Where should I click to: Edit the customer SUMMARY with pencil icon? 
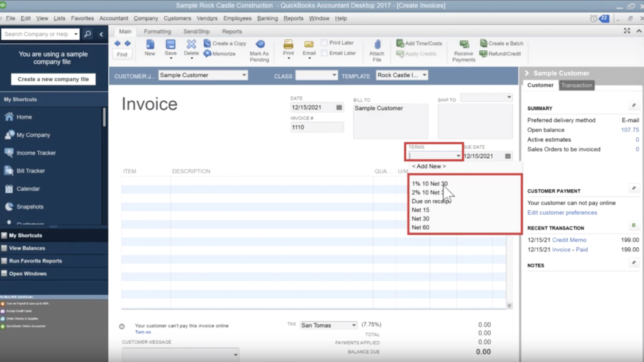pyautogui.click(x=634, y=106)
